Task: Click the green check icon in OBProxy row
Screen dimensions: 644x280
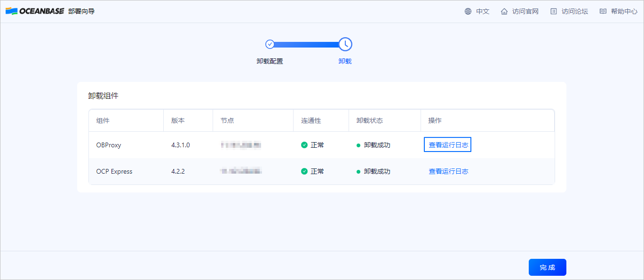Action: tap(304, 145)
